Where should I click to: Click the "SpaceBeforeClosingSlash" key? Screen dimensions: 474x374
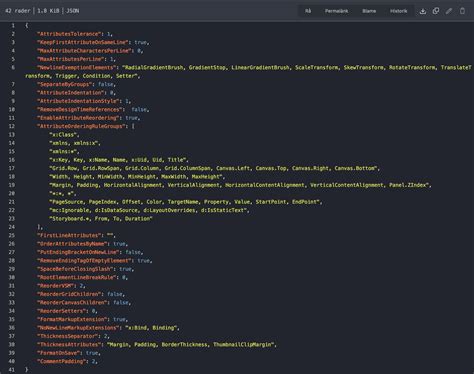click(75, 269)
